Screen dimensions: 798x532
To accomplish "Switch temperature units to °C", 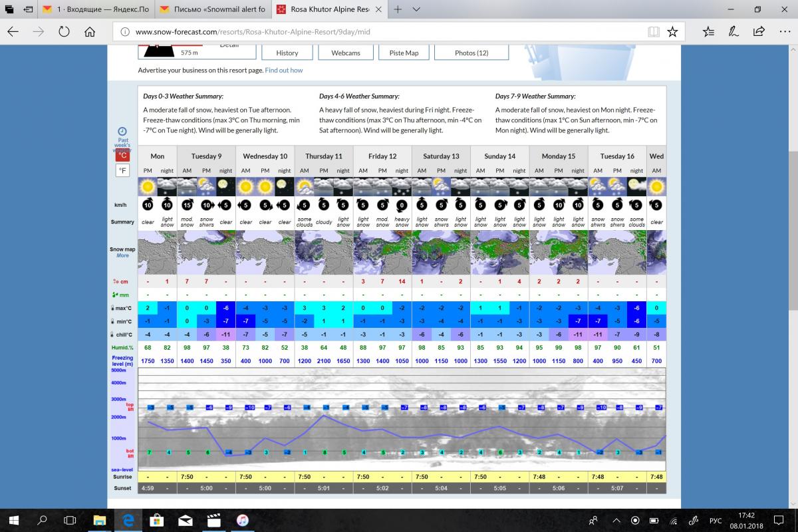I will tap(122, 156).
